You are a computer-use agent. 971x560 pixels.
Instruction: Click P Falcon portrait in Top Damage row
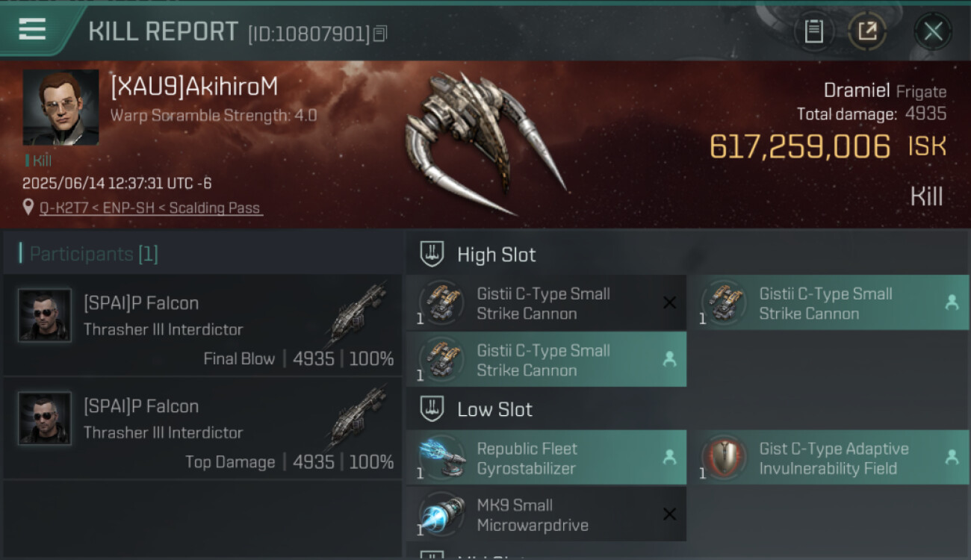coord(45,418)
